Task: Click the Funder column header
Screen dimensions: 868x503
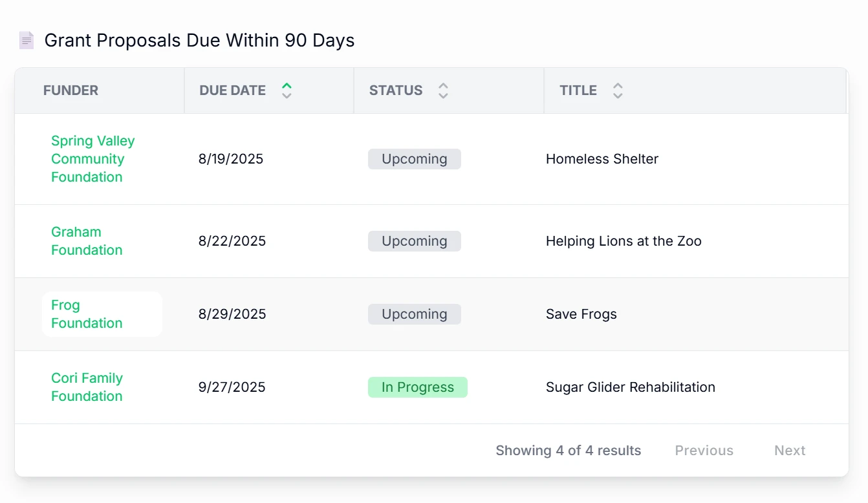Action: 71,91
